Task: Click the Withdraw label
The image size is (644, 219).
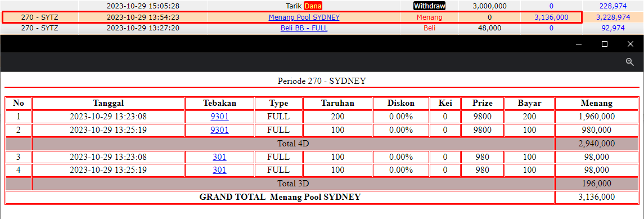Action: click(x=430, y=6)
